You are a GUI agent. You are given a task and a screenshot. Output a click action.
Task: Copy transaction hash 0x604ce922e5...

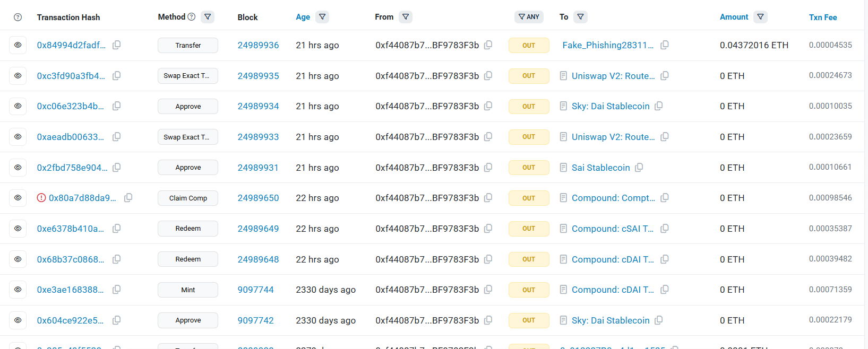coord(117,320)
